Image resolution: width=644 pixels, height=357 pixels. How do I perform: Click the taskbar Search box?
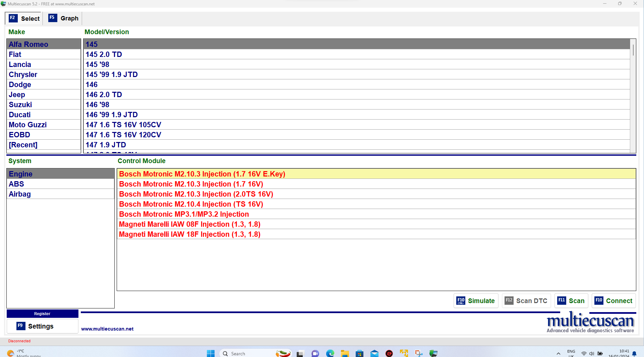pyautogui.click(x=255, y=353)
